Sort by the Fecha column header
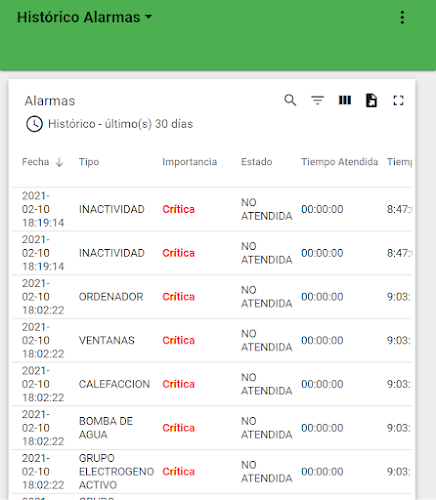Screen dimensions: 436x500 36,162
